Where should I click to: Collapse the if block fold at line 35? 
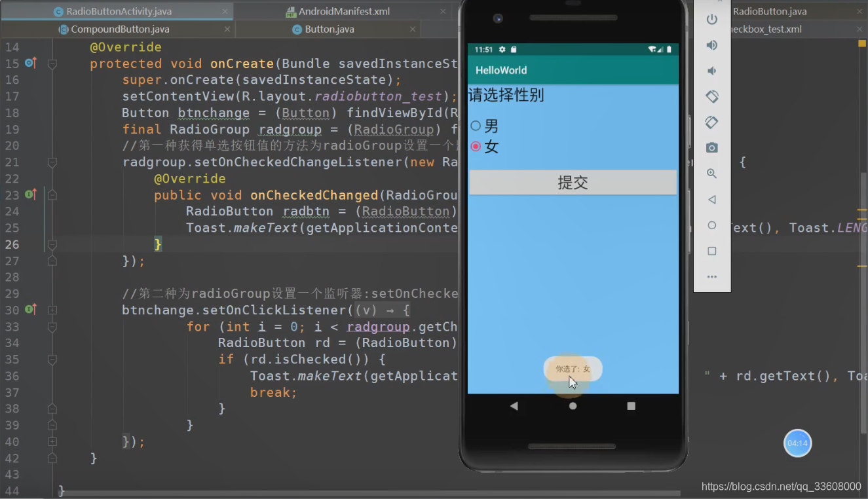52,360
